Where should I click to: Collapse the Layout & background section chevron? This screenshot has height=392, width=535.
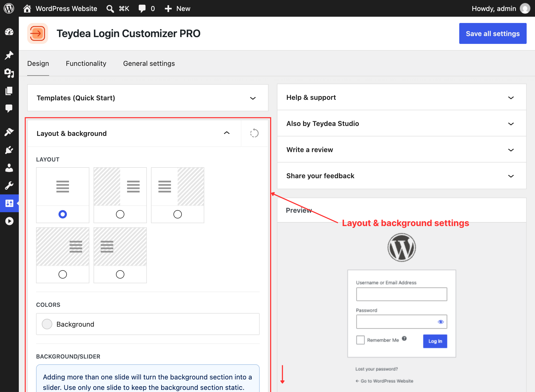click(227, 133)
